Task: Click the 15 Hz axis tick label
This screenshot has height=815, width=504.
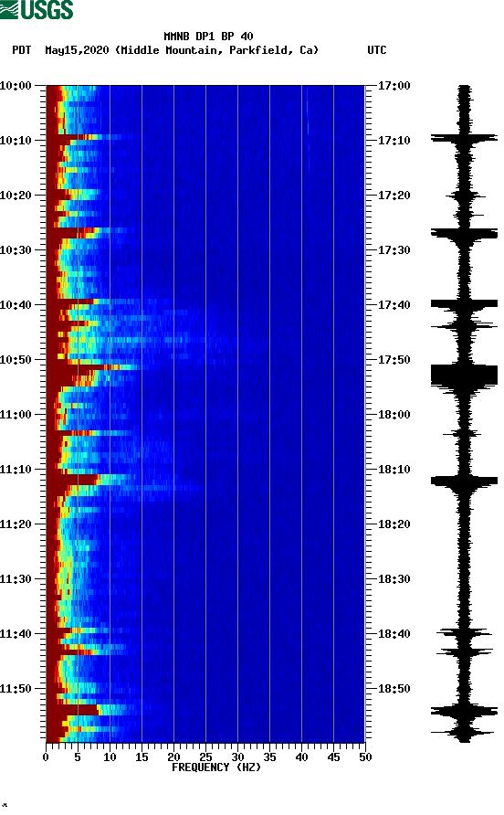Action: pos(142,757)
